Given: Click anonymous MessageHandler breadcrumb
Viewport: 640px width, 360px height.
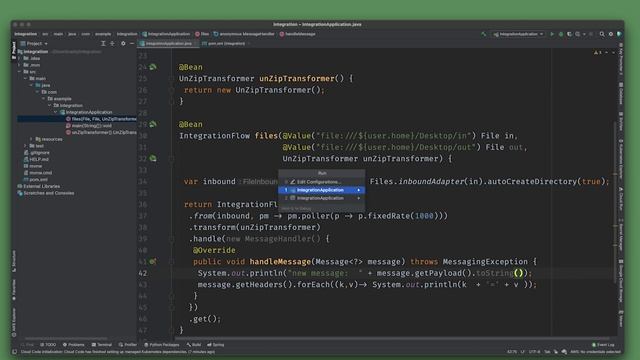Looking at the screenshot, I should click(244, 34).
